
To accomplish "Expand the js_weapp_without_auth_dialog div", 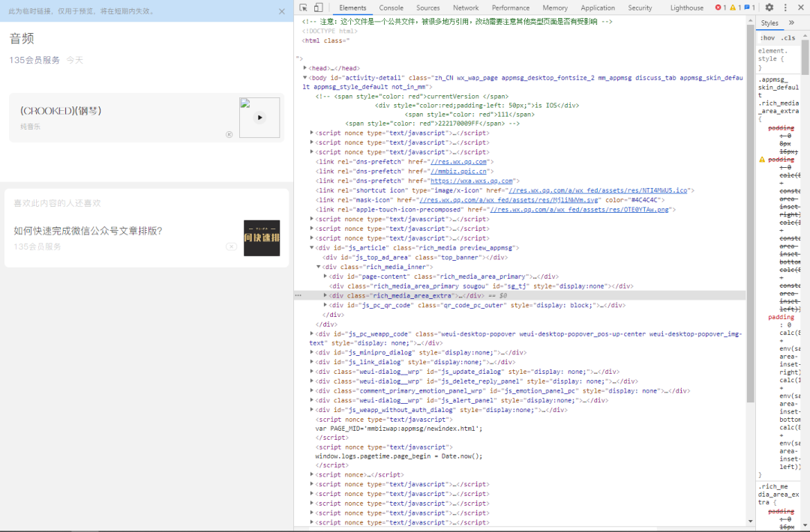I will (x=311, y=409).
